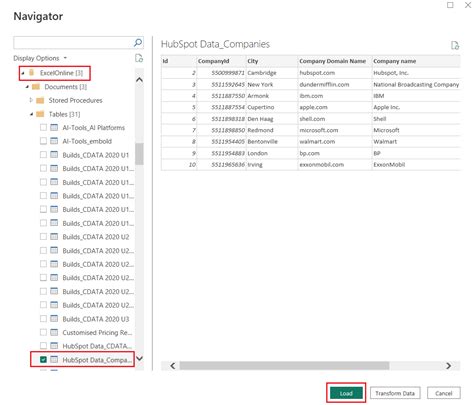Click the Tables folder icon
Image resolution: width=474 pixels, height=405 pixels.
pyautogui.click(x=40, y=114)
